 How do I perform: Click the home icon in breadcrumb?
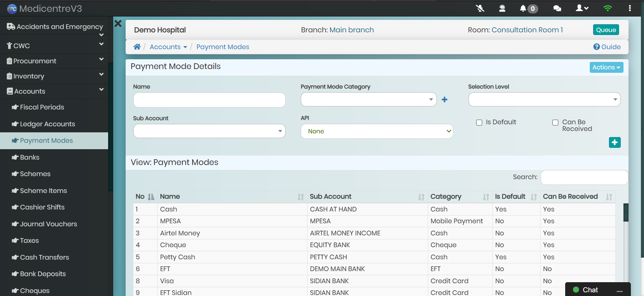tap(137, 47)
